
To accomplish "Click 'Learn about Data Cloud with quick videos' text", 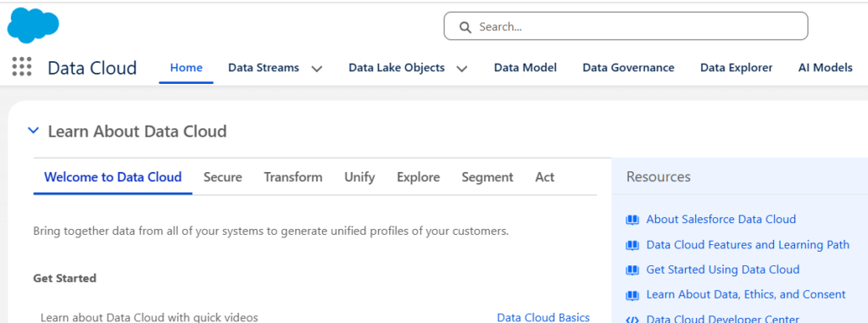I will pyautogui.click(x=149, y=317).
